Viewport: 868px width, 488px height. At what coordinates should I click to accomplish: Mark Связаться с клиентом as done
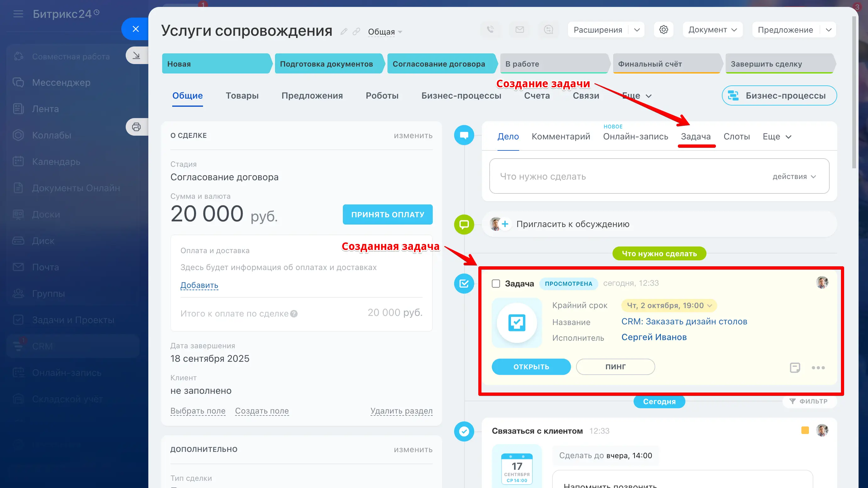click(x=464, y=431)
